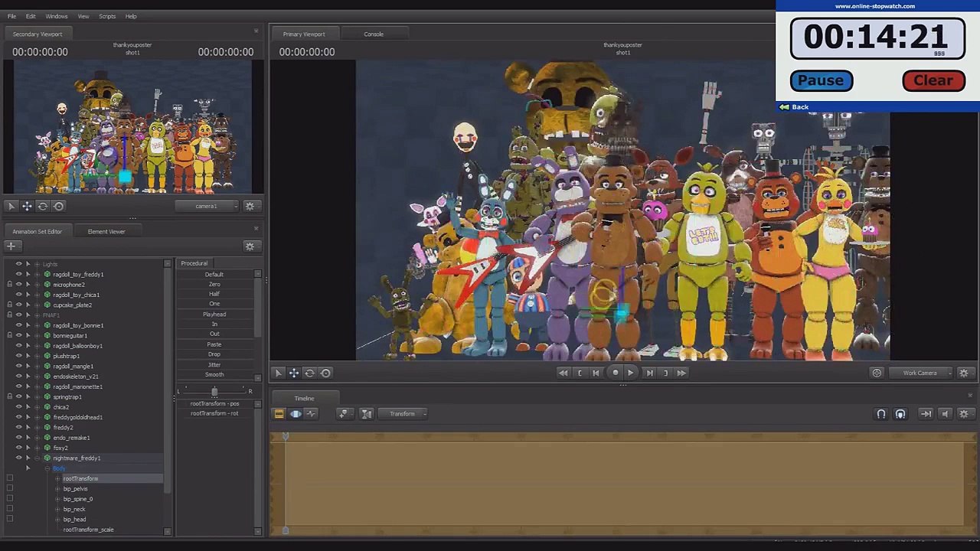Open the Transform dropdown in Timeline
Viewport: 980px width, 551px height.
pyautogui.click(x=403, y=414)
